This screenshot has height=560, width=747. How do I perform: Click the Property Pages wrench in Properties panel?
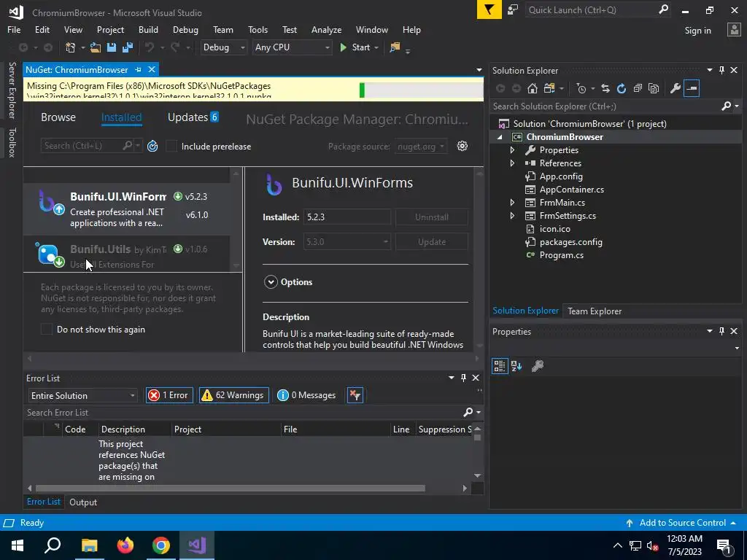(538, 366)
